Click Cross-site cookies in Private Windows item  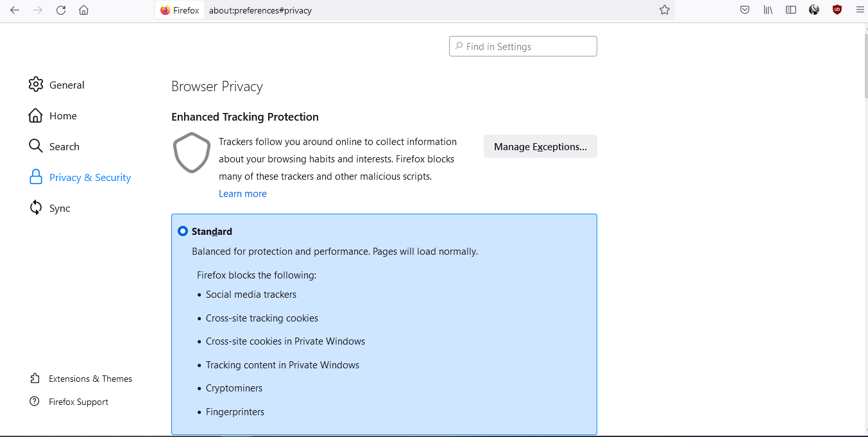tap(285, 341)
